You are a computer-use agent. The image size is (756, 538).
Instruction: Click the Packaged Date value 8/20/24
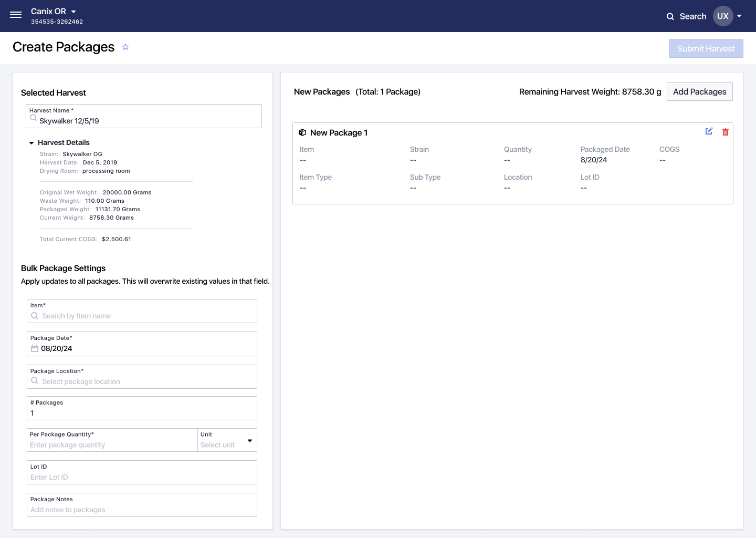tap(594, 160)
